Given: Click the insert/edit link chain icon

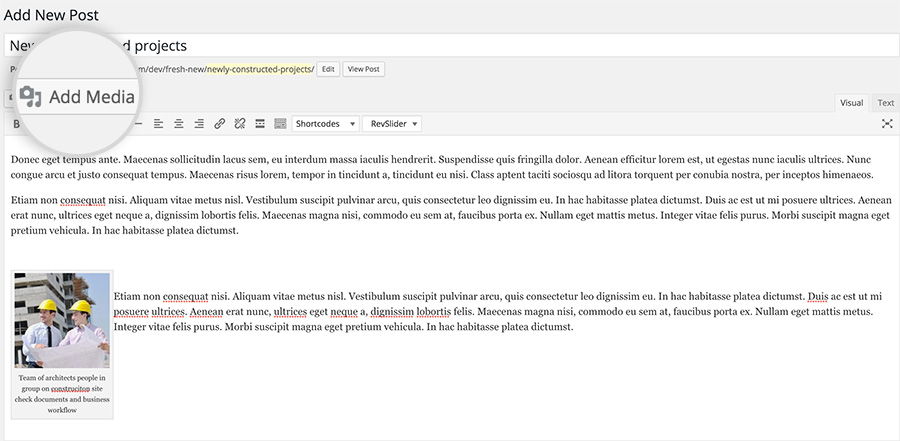Looking at the screenshot, I should point(219,123).
